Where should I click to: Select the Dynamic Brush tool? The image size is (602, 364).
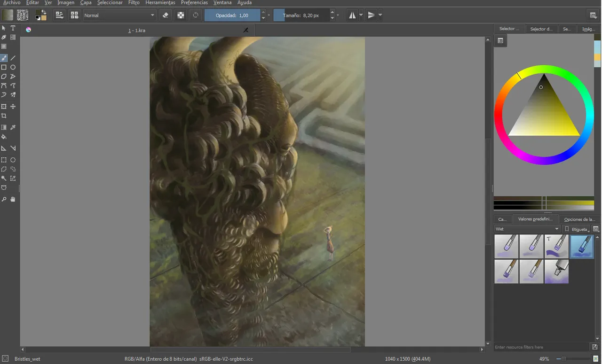tap(4, 95)
